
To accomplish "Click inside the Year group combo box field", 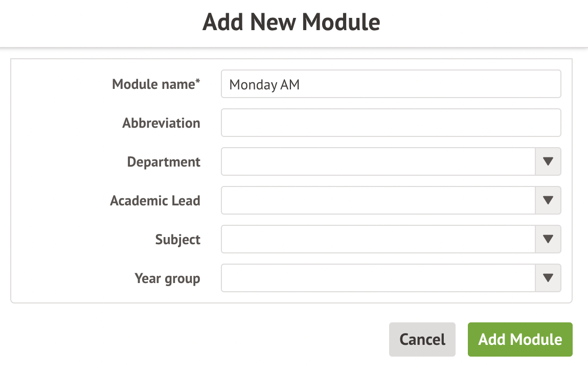I will point(378,278).
